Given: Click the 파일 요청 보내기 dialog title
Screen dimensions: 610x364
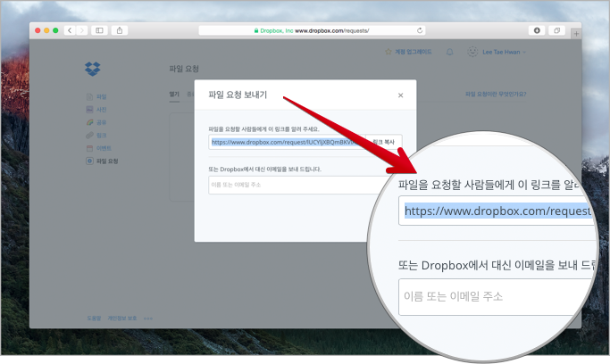Looking at the screenshot, I should point(238,95).
